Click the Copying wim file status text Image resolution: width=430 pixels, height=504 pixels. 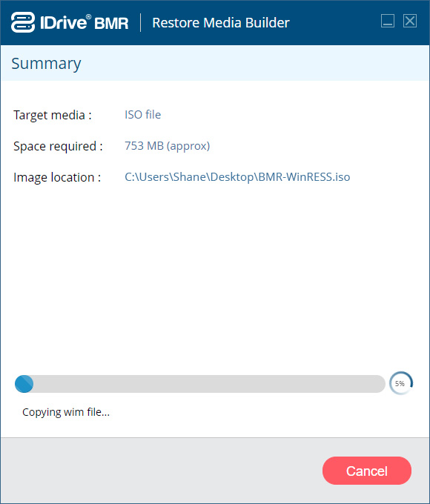pos(66,412)
